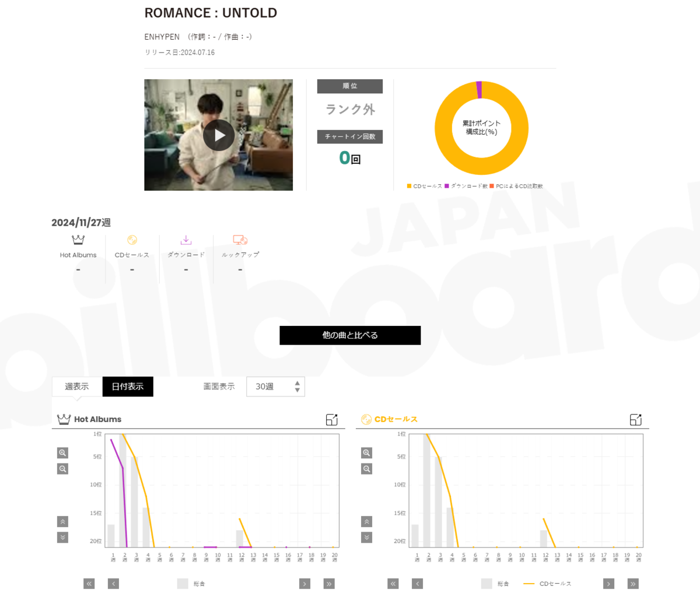Open Hot Albums chart in enlarged view
Image resolution: width=700 pixels, height=590 pixels.
click(332, 419)
